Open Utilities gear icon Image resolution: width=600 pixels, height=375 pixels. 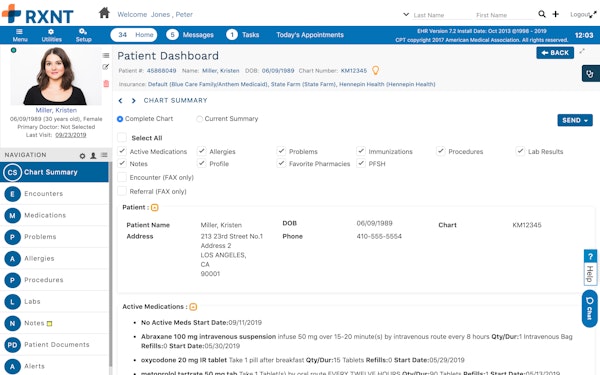pyautogui.click(x=51, y=32)
